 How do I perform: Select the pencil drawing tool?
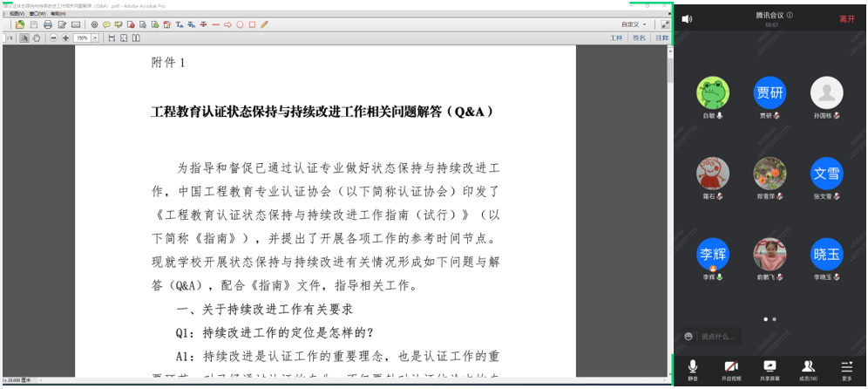pos(265,24)
